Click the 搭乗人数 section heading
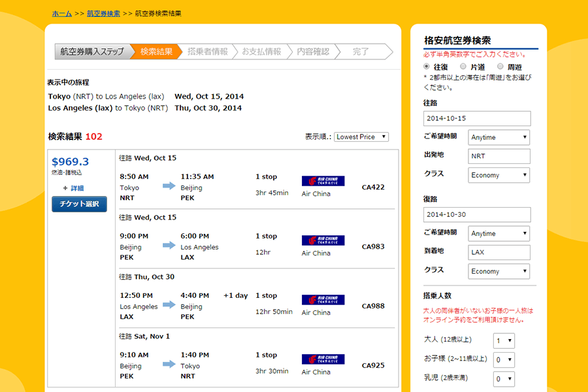This screenshot has height=392, width=588. coord(437,295)
